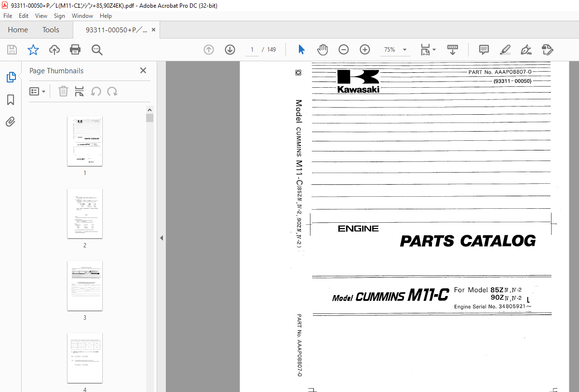Open the Page Thumbnails sidebar icon

click(11, 77)
